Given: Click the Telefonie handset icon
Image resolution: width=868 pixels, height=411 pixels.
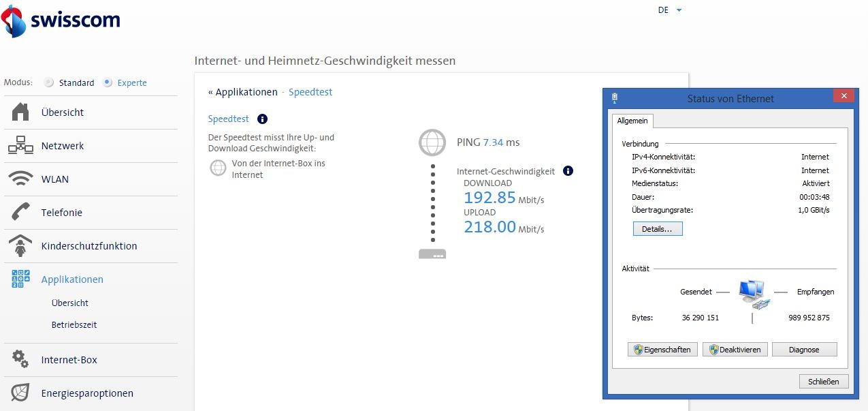Looking at the screenshot, I should click(20, 213).
